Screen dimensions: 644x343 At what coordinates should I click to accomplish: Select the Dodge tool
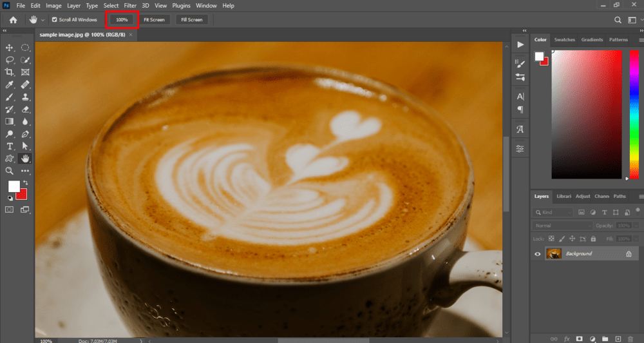tap(9, 134)
